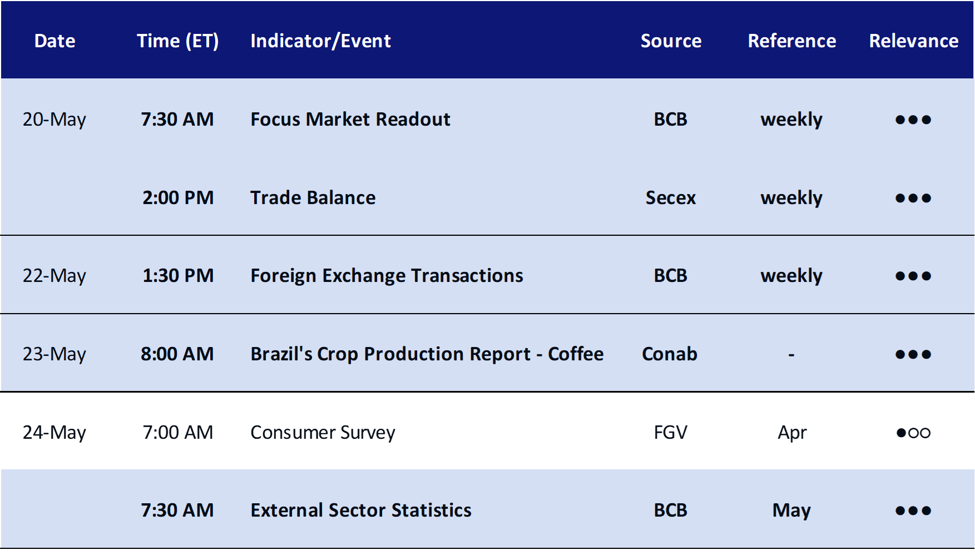Click the one-dot relevance rating for Consumer Survey
Screen dimensions: 975x560
click(913, 433)
